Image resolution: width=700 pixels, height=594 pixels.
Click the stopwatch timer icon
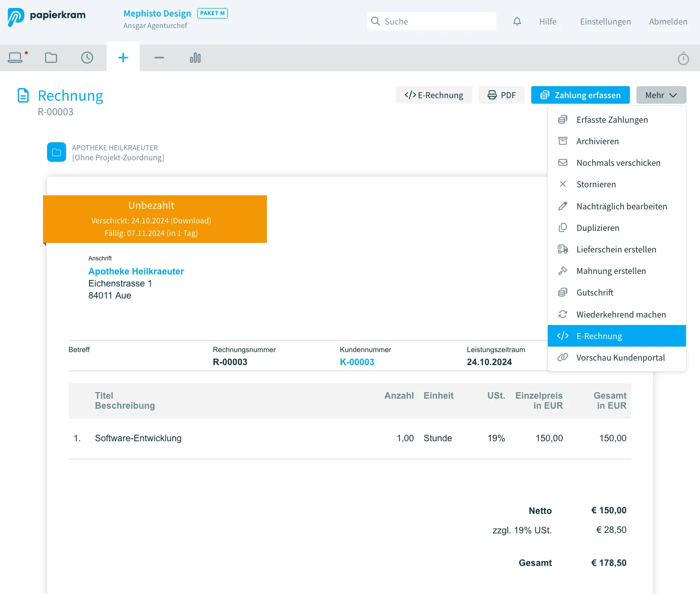tap(683, 59)
